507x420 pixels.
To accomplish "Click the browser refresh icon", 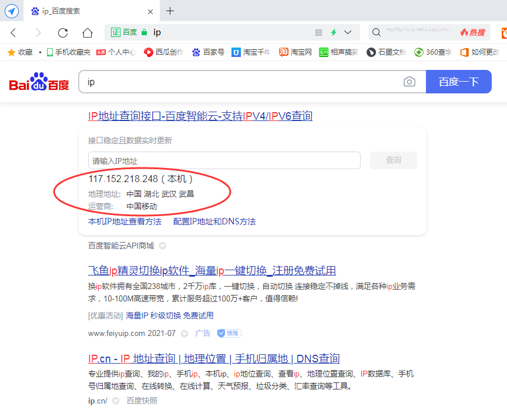I will click(63, 32).
